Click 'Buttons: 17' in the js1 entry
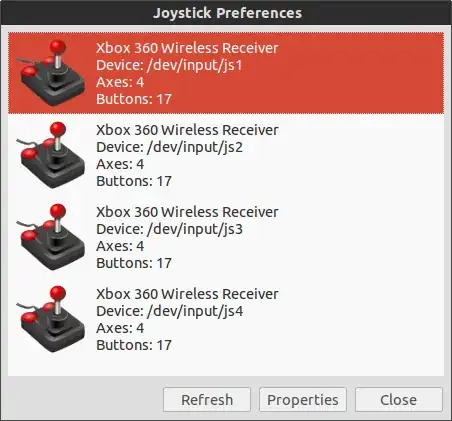 coord(134,99)
